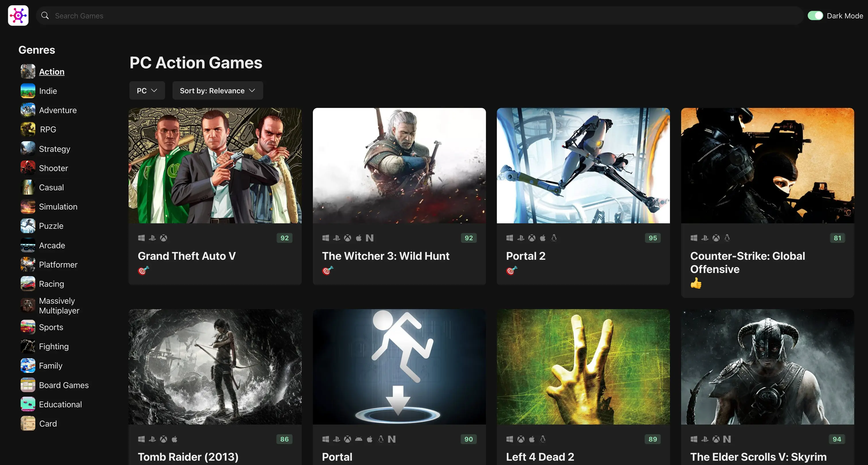The height and width of the screenshot is (465, 868).
Task: Click the Left 4 Dead 2 cover image
Action: [583, 367]
